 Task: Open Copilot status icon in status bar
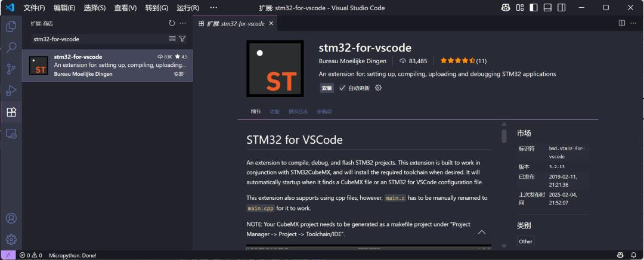[620, 255]
